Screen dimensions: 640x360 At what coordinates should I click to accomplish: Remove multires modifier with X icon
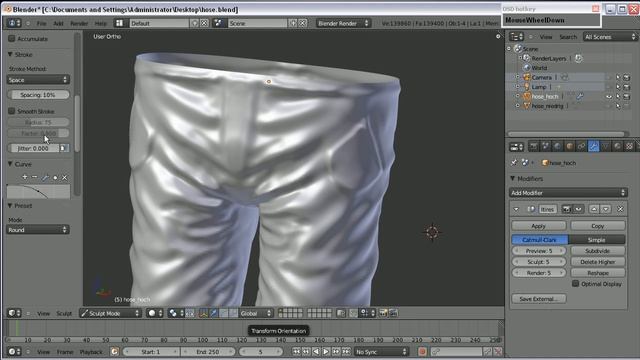click(620, 209)
